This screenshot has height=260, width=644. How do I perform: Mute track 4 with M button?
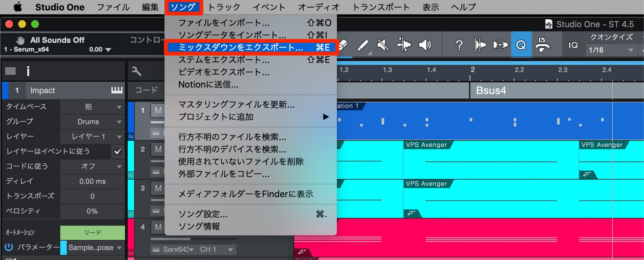pos(158,227)
